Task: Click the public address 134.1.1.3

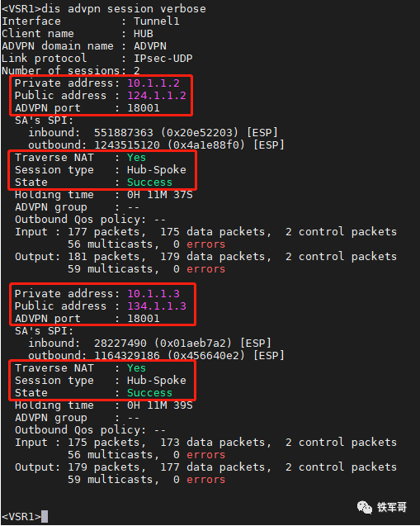Action: [x=157, y=306]
